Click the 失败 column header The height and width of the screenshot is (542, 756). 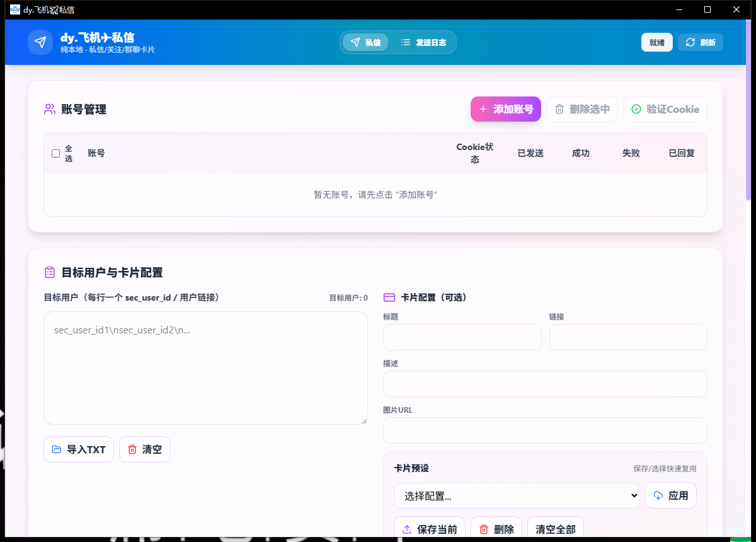(631, 153)
